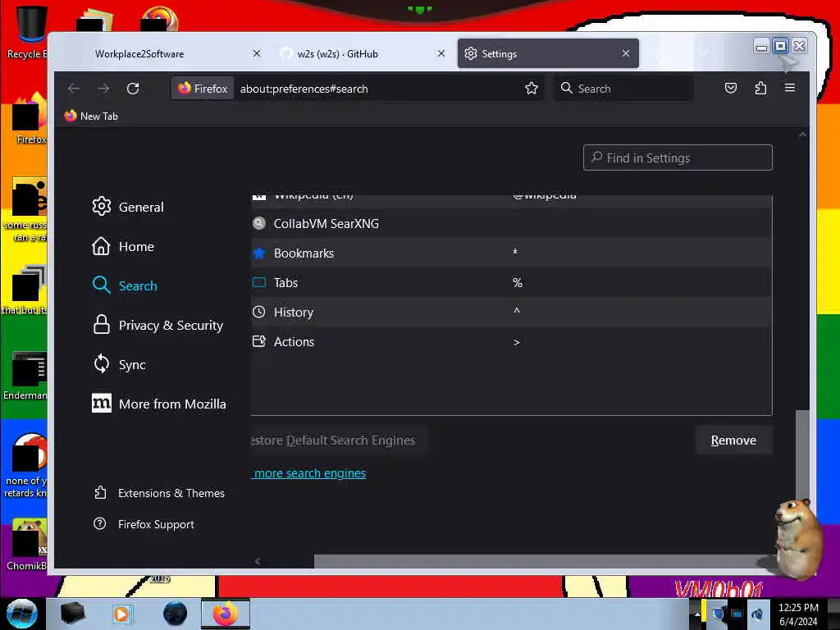The height and width of the screenshot is (630, 840).
Task: Select the CollabVM SearXNG search engine row
Action: (x=511, y=223)
